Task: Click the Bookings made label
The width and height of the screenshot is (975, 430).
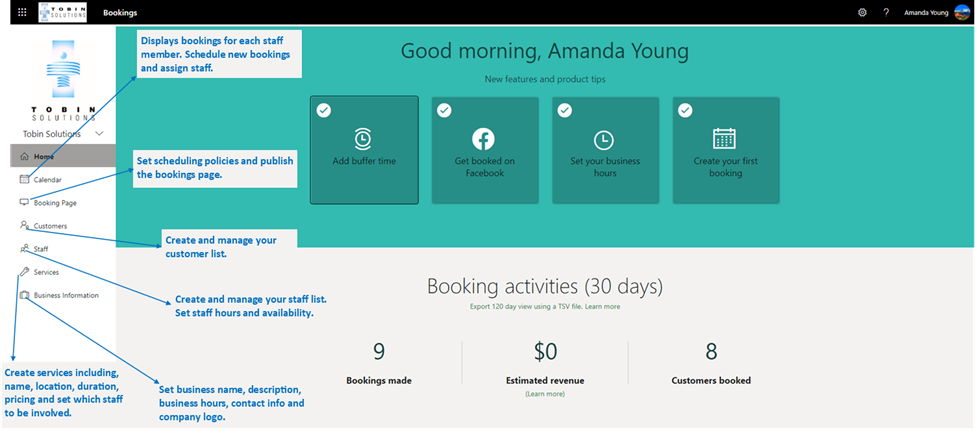Action: [379, 380]
